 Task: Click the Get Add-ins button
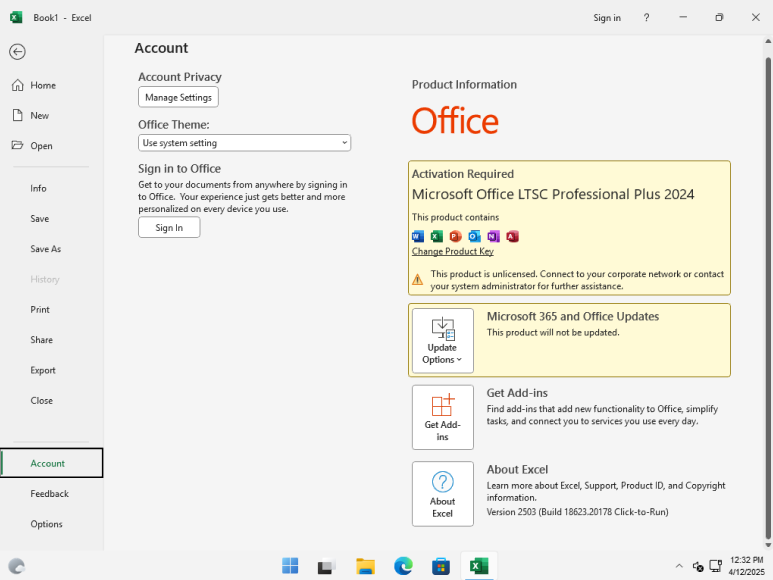click(443, 417)
